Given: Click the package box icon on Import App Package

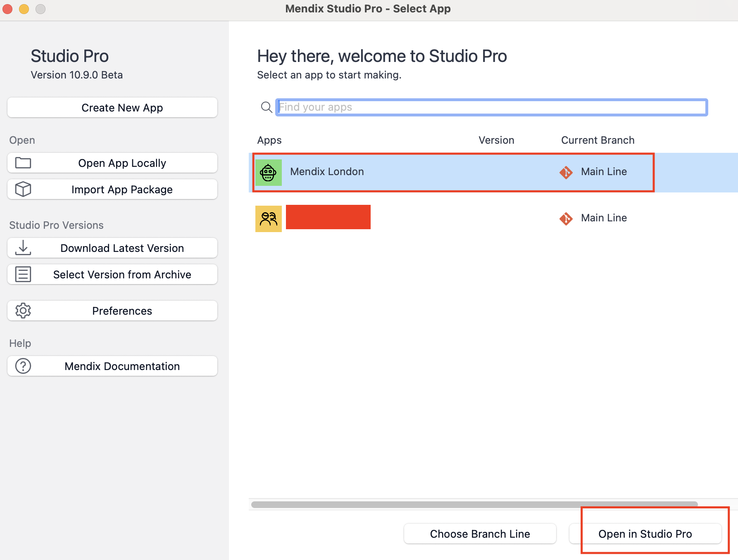Looking at the screenshot, I should 23,189.
